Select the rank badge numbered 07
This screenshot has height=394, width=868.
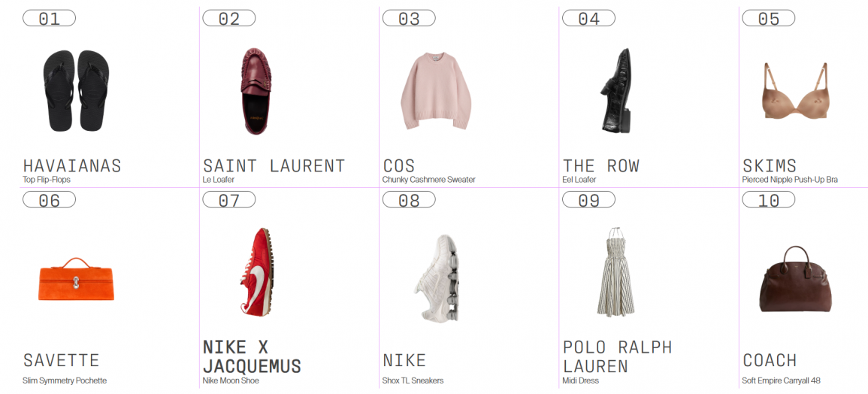pos(229,199)
